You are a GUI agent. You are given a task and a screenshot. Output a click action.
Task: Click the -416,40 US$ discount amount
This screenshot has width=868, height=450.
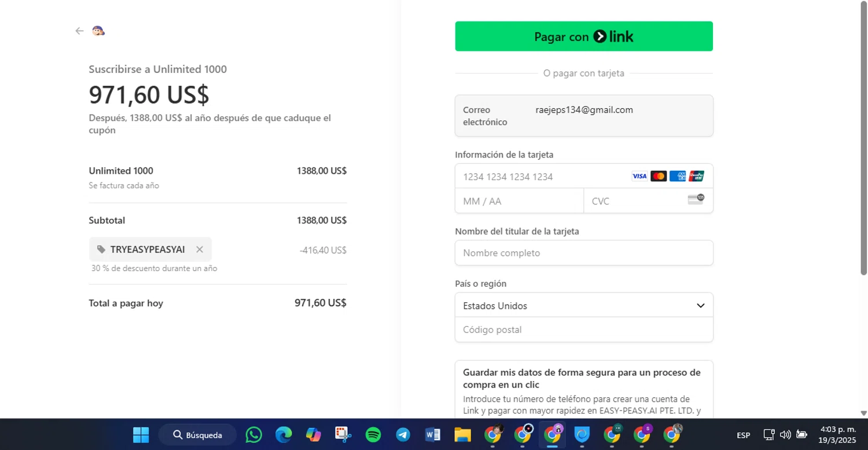[323, 250]
